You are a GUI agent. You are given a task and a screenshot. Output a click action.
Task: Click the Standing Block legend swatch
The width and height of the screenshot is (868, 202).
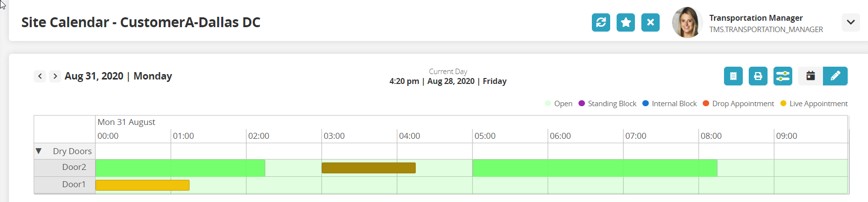point(581,104)
